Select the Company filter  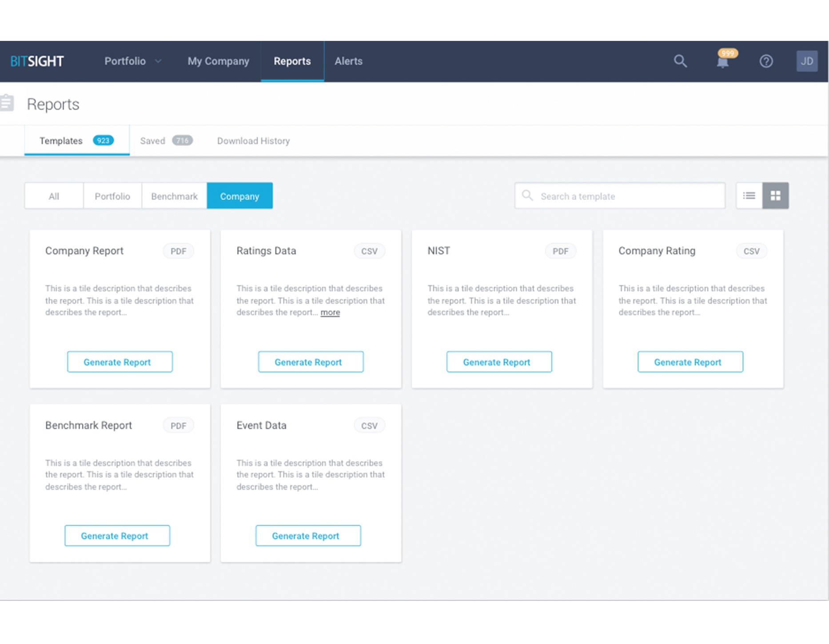coord(239,196)
